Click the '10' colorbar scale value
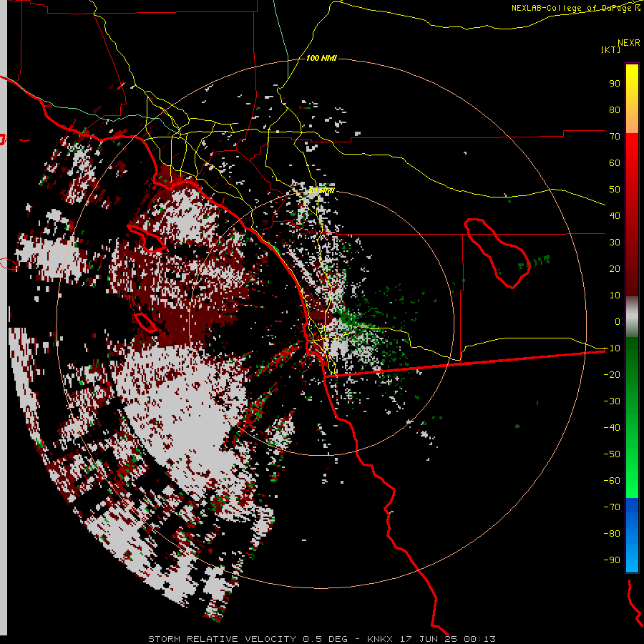Viewport: 644px width, 644px height. [615, 296]
